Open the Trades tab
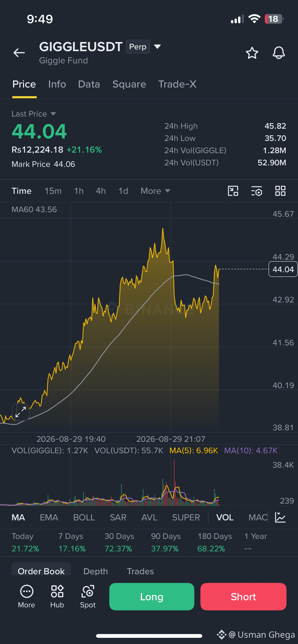298x644 pixels. point(140,571)
